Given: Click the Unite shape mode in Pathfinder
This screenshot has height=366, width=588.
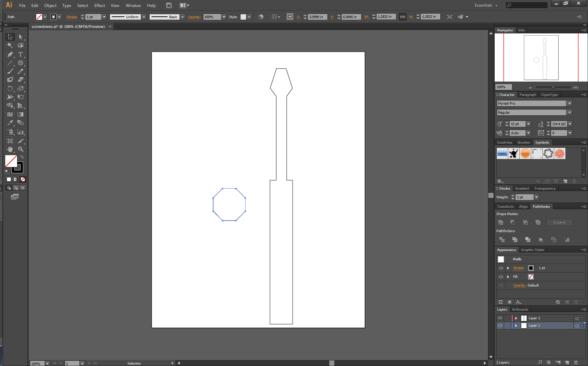Looking at the screenshot, I should point(501,222).
